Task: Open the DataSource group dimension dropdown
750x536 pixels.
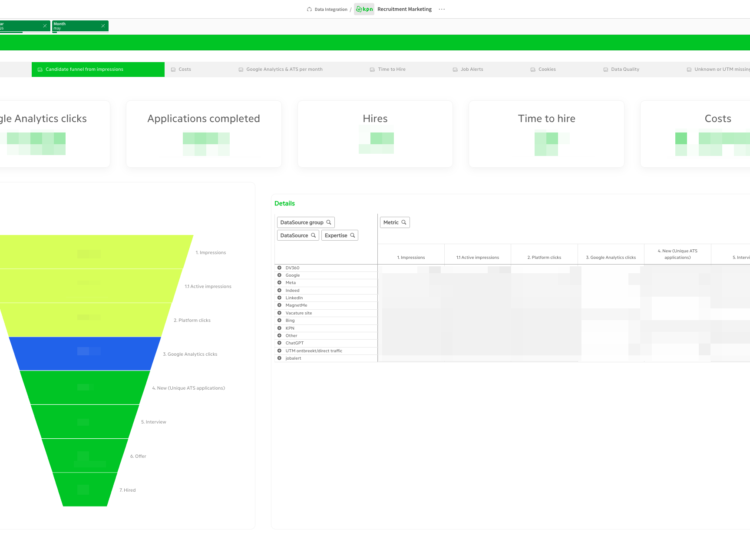Action: 306,222
